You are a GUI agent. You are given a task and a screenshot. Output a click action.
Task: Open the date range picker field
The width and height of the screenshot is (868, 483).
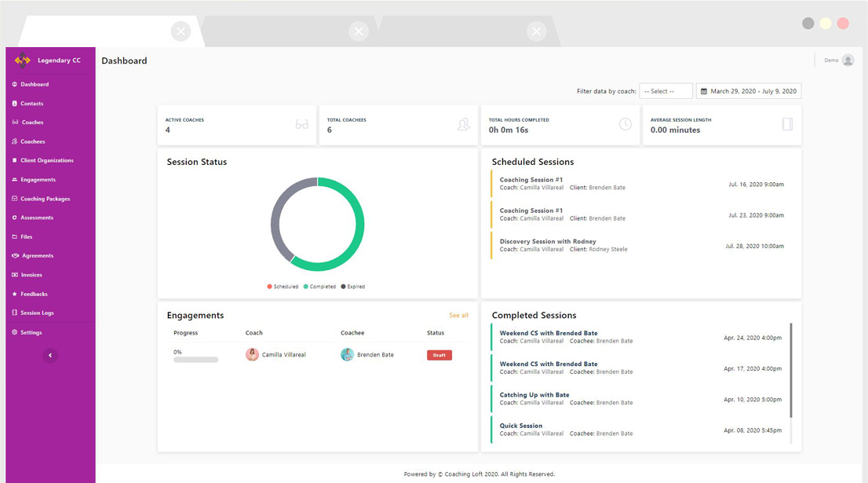coord(749,91)
